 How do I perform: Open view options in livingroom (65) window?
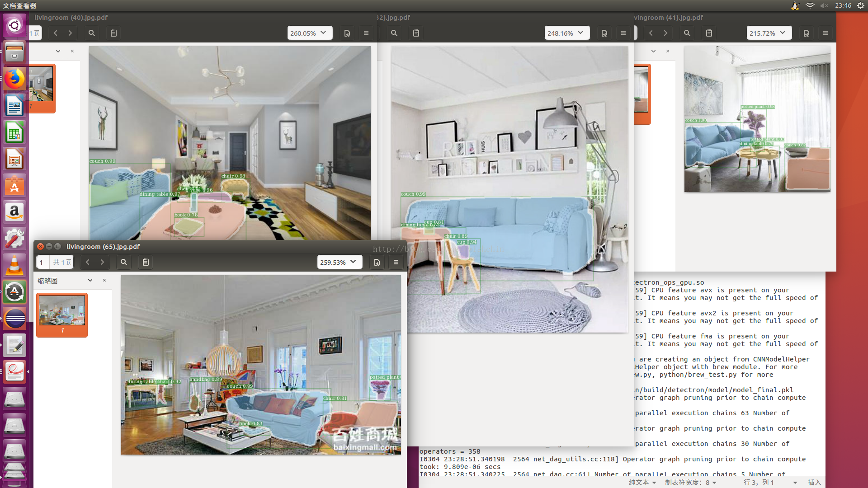click(x=377, y=262)
